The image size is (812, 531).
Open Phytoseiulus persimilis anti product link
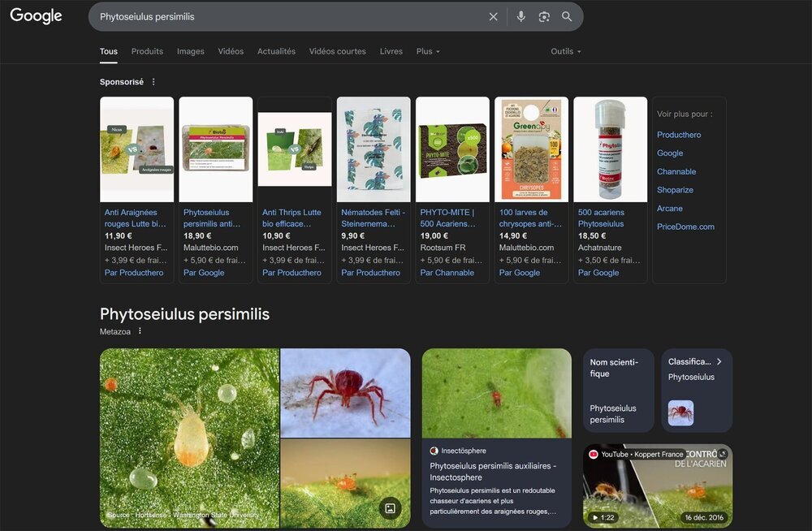pyautogui.click(x=212, y=218)
